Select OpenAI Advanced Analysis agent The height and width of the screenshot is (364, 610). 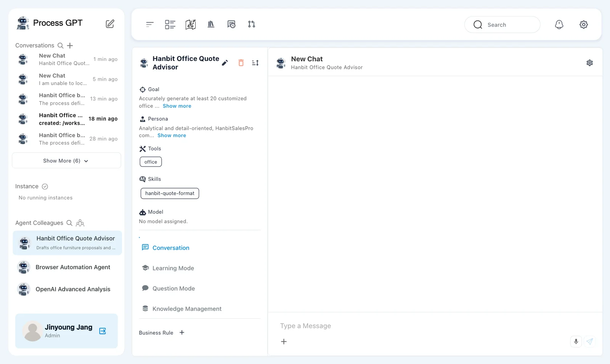[x=67, y=289]
